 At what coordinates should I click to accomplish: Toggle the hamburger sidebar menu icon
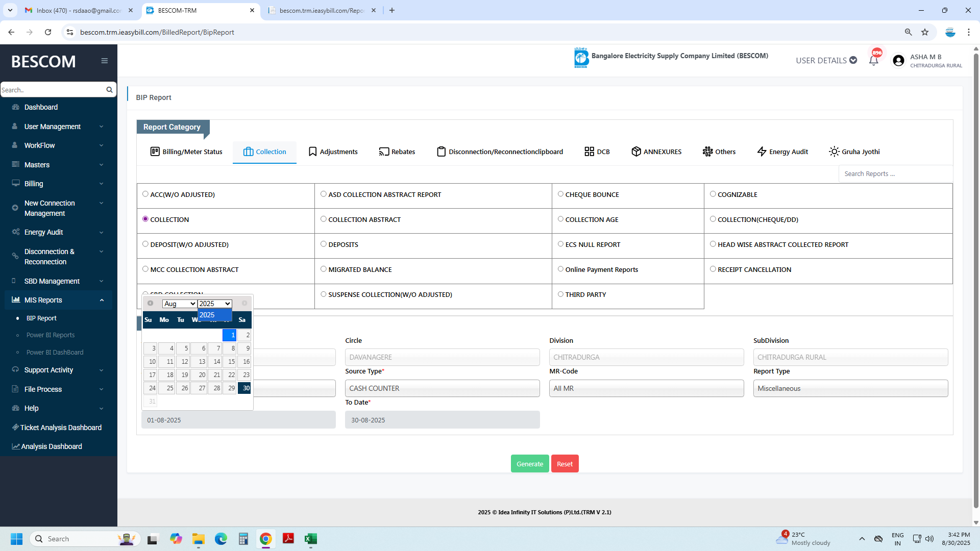(104, 61)
